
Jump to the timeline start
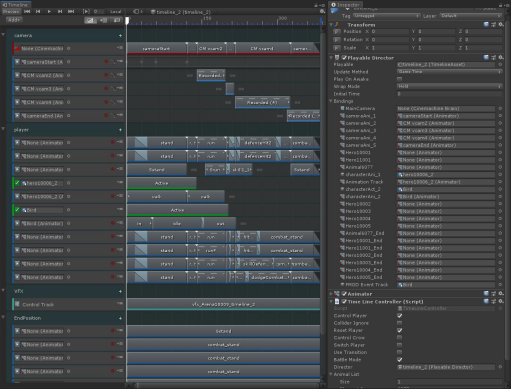27,12
